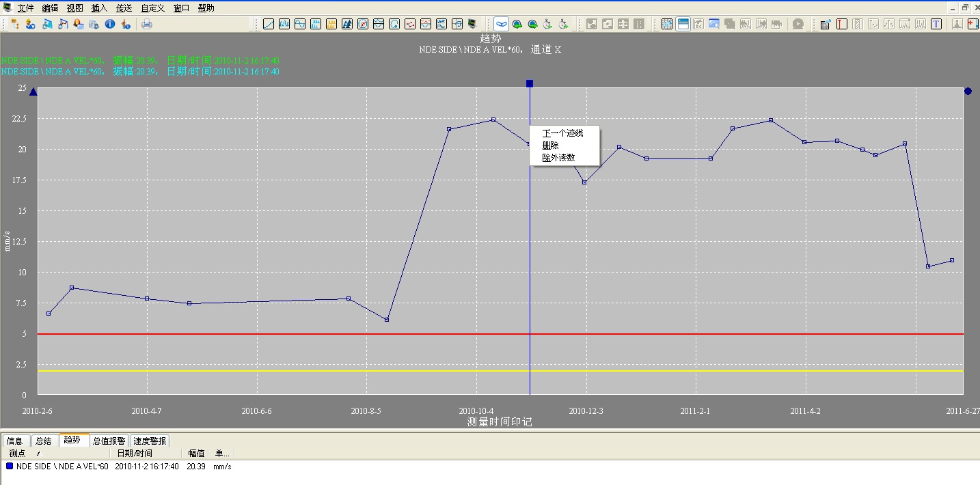Image resolution: width=980 pixels, height=485 pixels.
Task: Open the 文件 menu
Action: pyautogui.click(x=25, y=8)
